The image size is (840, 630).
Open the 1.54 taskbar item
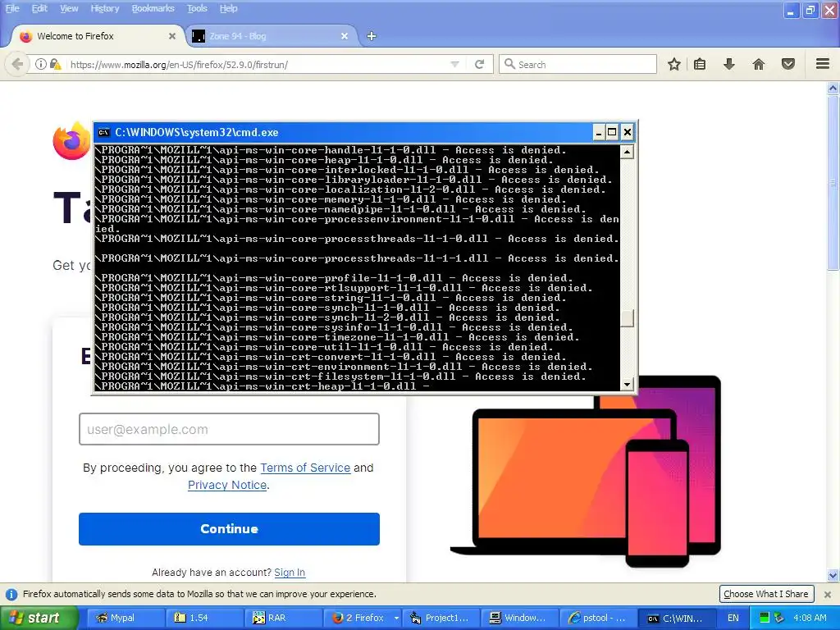click(x=203, y=618)
